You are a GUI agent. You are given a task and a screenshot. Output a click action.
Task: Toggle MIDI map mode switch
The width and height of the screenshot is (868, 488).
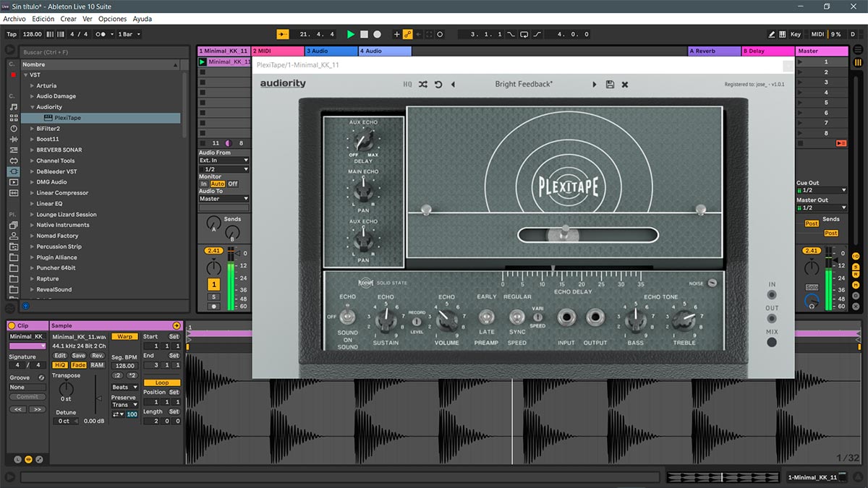(x=817, y=34)
